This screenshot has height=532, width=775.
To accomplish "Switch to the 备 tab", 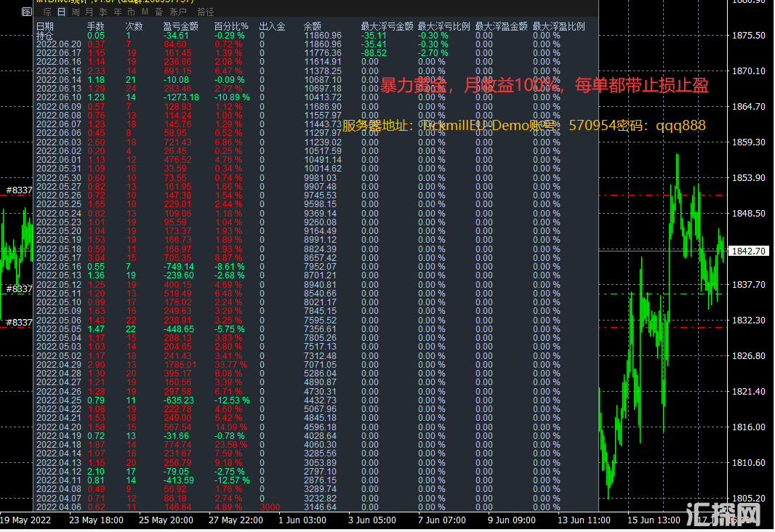I will [158, 12].
